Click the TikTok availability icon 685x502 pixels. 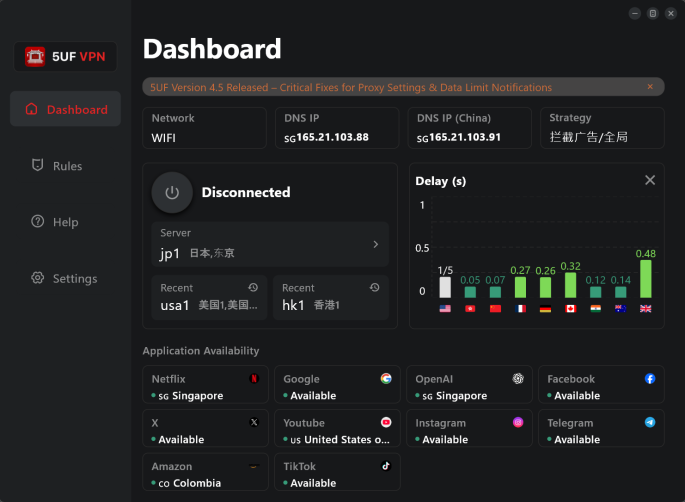386,466
